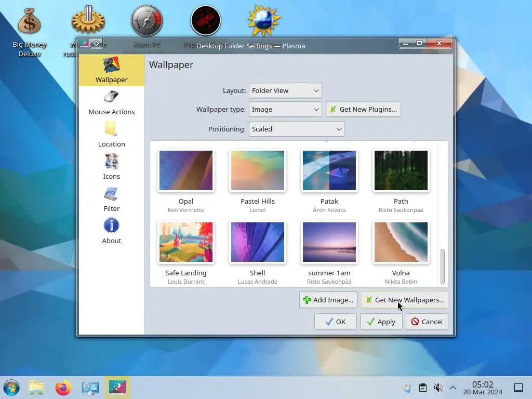
Task: Open the start menu in taskbar
Action: click(x=11, y=388)
